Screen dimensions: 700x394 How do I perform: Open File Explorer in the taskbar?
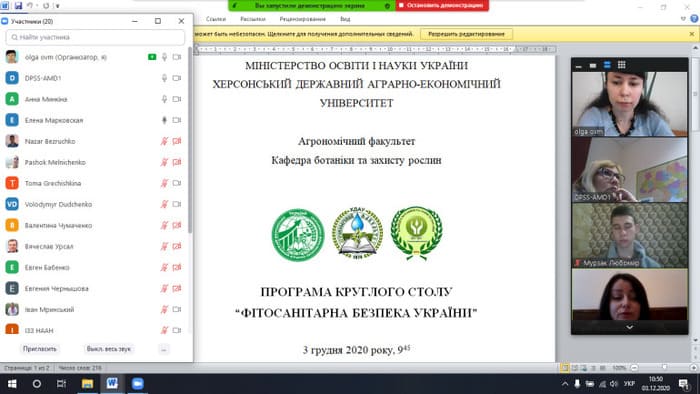(87, 384)
